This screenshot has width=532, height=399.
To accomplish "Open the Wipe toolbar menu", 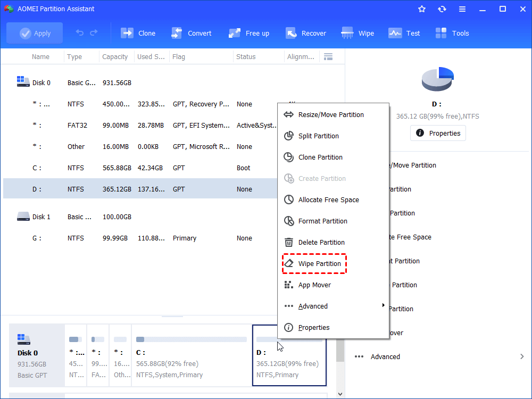I will tap(358, 33).
